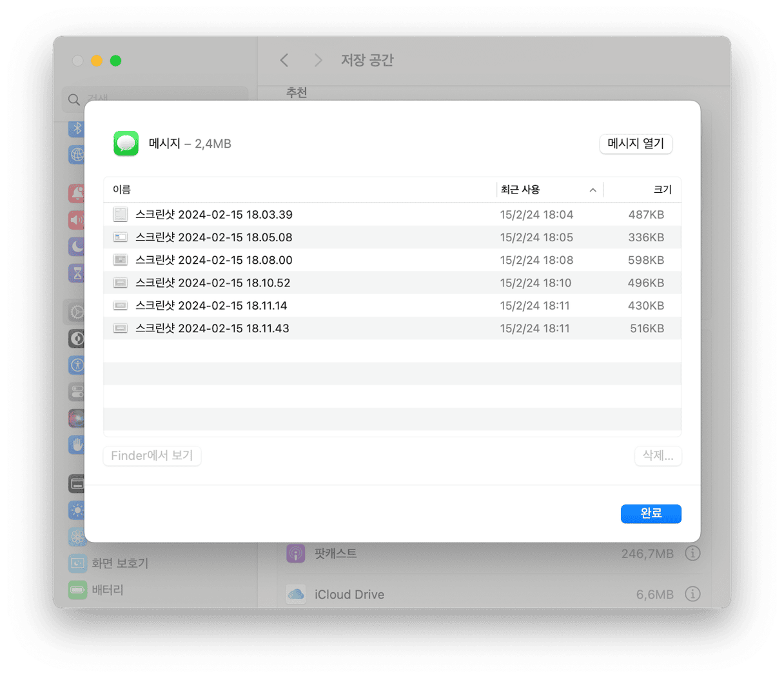Click the iCloud Drive cloud icon
Image resolution: width=784 pixels, height=678 pixels.
pos(296,594)
